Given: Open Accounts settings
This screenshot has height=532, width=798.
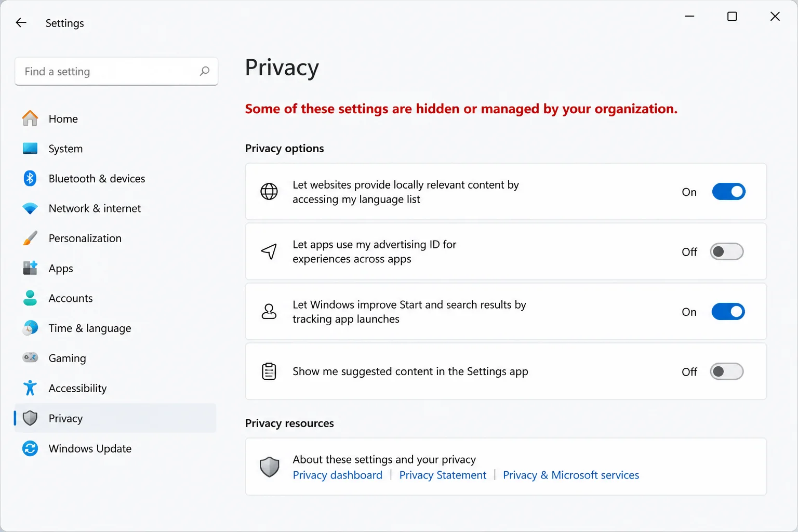Looking at the screenshot, I should click(115, 298).
